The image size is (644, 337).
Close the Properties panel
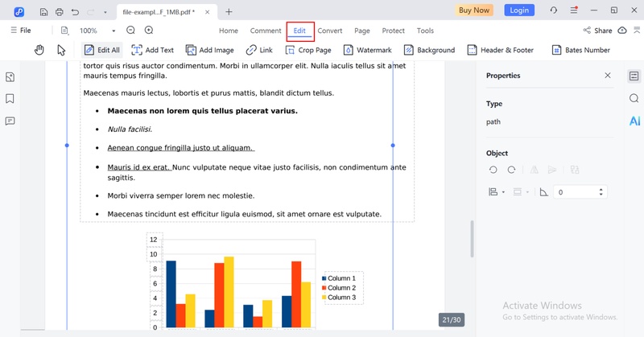point(608,76)
